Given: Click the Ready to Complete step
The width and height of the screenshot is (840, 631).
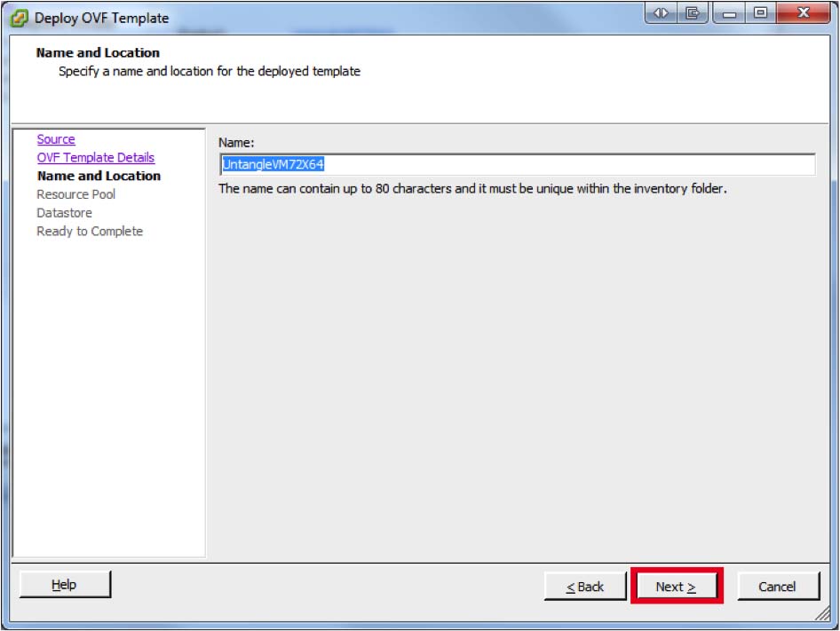Looking at the screenshot, I should (90, 231).
